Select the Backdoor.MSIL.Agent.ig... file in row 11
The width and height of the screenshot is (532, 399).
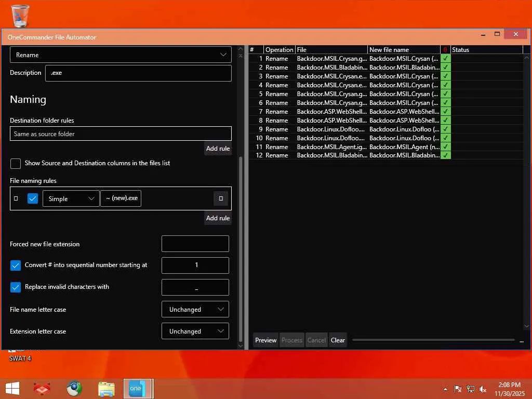coord(331,147)
